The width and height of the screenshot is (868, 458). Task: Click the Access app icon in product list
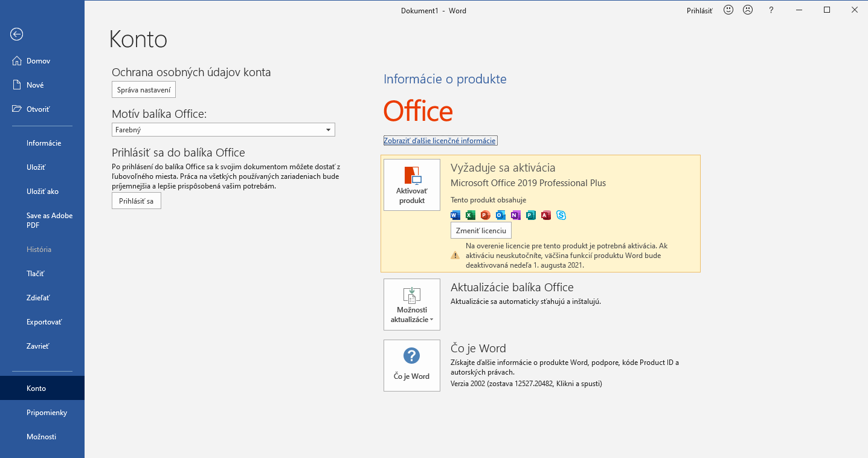(546, 215)
